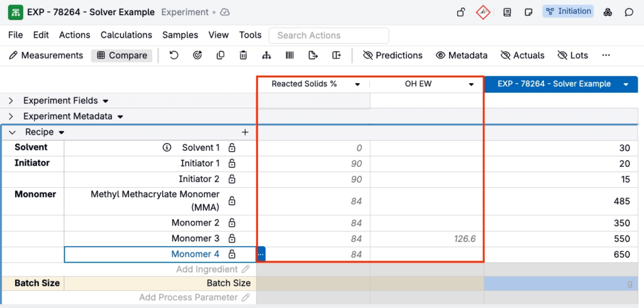The height and width of the screenshot is (308, 644).
Task: Click the Add Process Parameter link
Action: [x=189, y=297]
